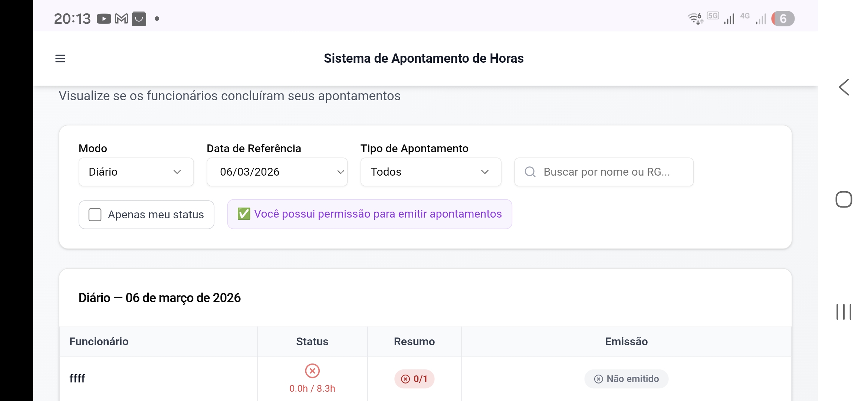The width and height of the screenshot is (868, 401).
Task: Select the employee row named ffff
Action: tap(425, 379)
